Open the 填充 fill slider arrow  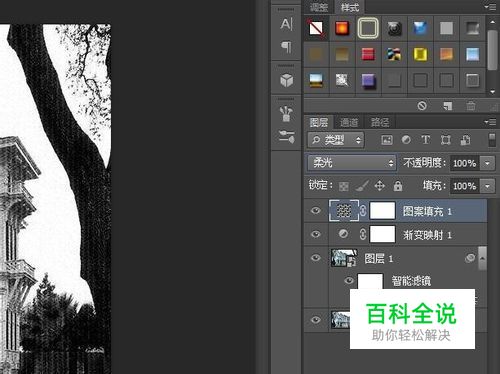tap(487, 186)
